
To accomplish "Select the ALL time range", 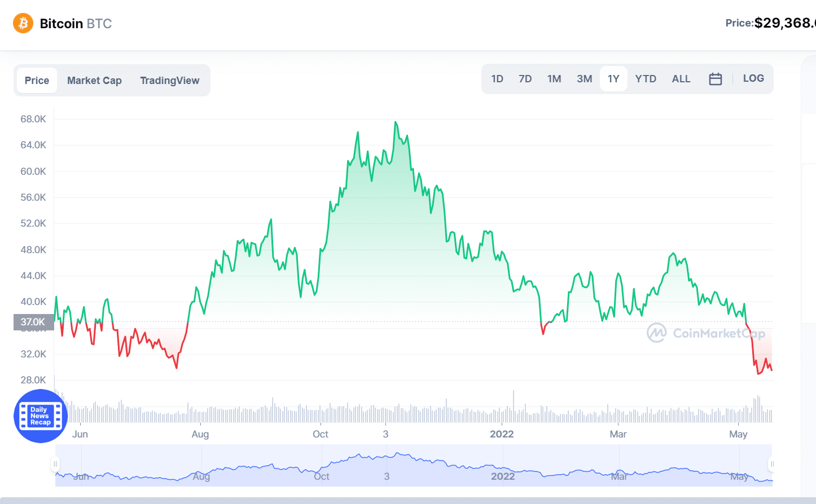I will (x=681, y=79).
